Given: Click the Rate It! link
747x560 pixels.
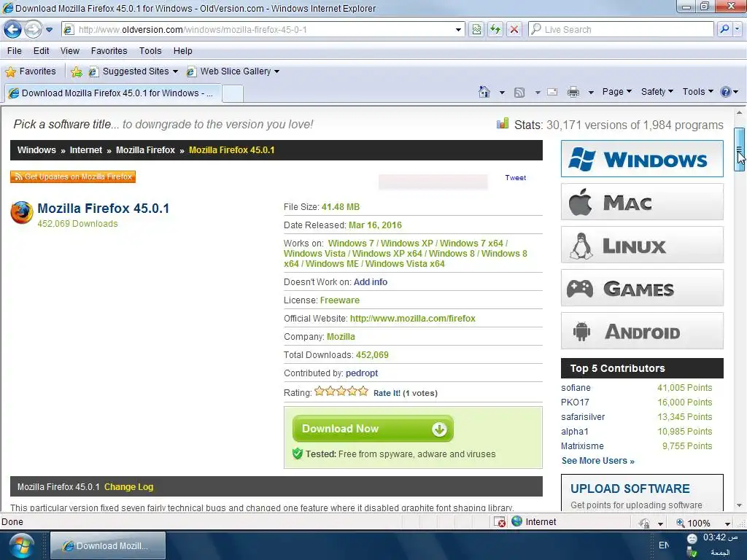Looking at the screenshot, I should [x=387, y=393].
